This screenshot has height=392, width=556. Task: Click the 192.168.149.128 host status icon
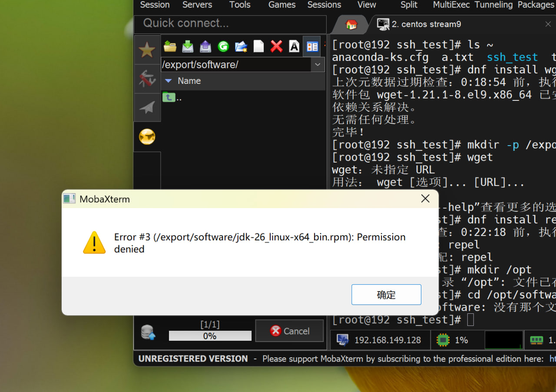click(343, 340)
